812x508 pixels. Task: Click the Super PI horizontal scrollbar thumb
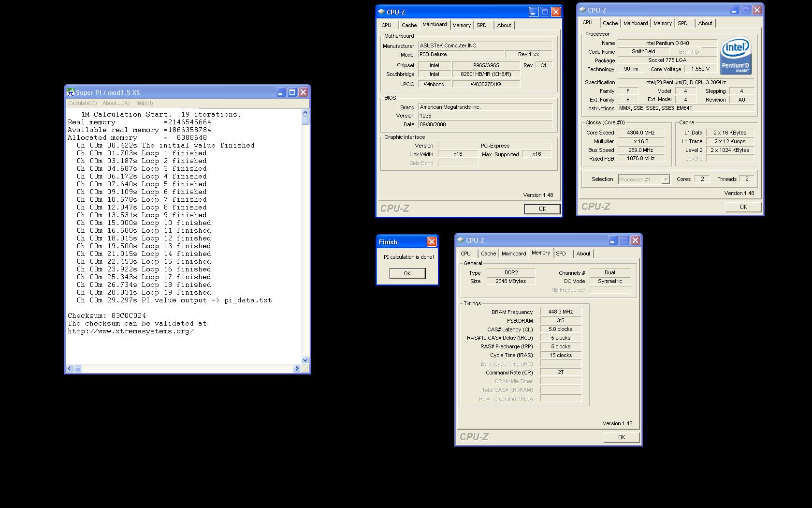click(x=78, y=369)
